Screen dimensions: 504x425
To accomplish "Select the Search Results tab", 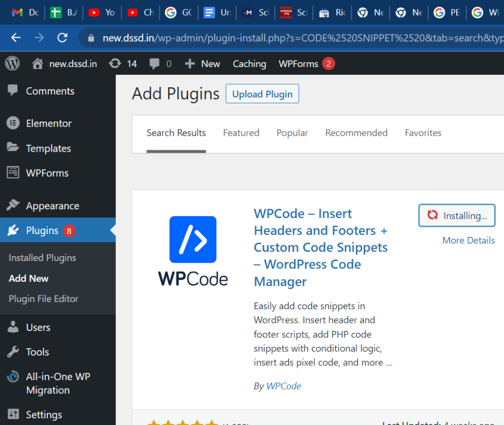I will coord(176,133).
